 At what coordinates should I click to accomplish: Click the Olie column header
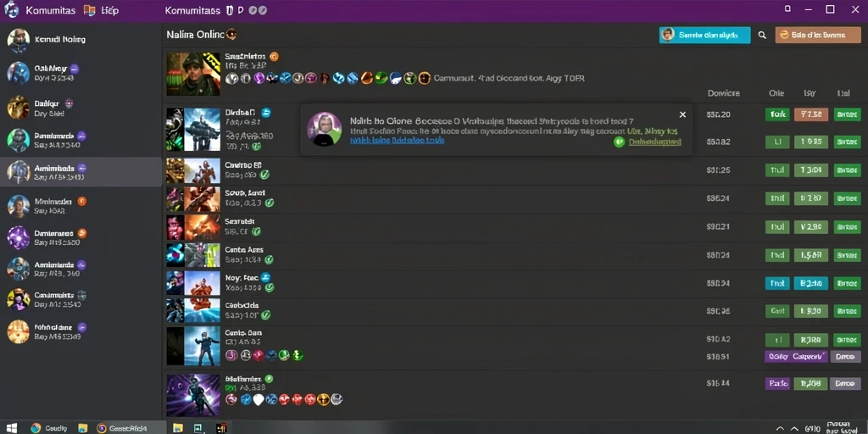(x=776, y=93)
